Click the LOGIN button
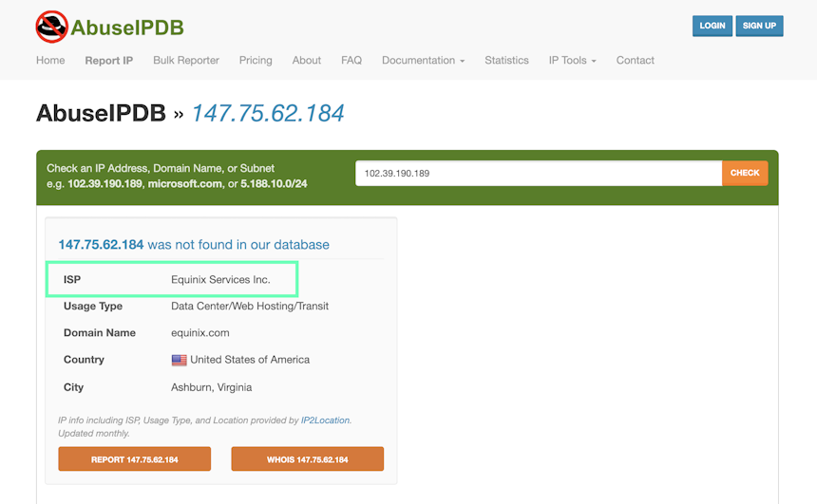 712,26
